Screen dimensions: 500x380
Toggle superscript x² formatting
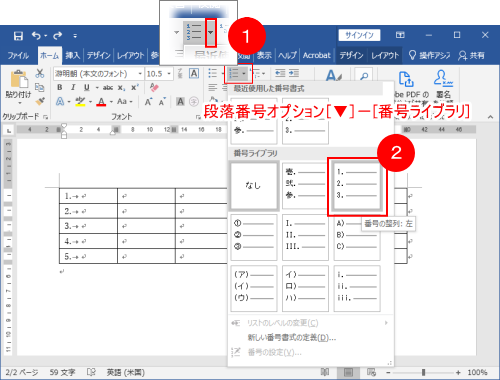[x=135, y=87]
